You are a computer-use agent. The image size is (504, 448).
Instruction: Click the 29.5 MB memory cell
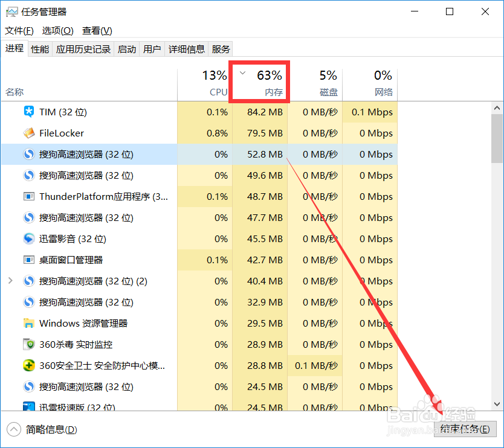[260, 323]
